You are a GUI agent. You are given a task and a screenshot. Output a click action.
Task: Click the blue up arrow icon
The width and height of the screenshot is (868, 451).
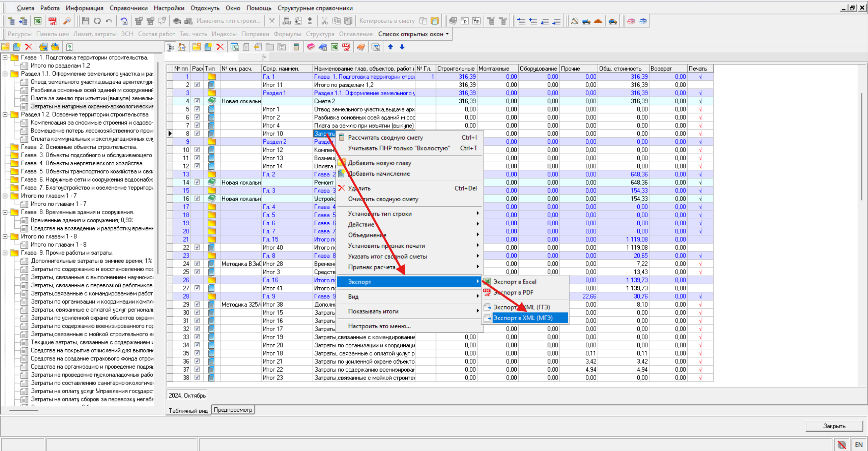click(x=390, y=47)
